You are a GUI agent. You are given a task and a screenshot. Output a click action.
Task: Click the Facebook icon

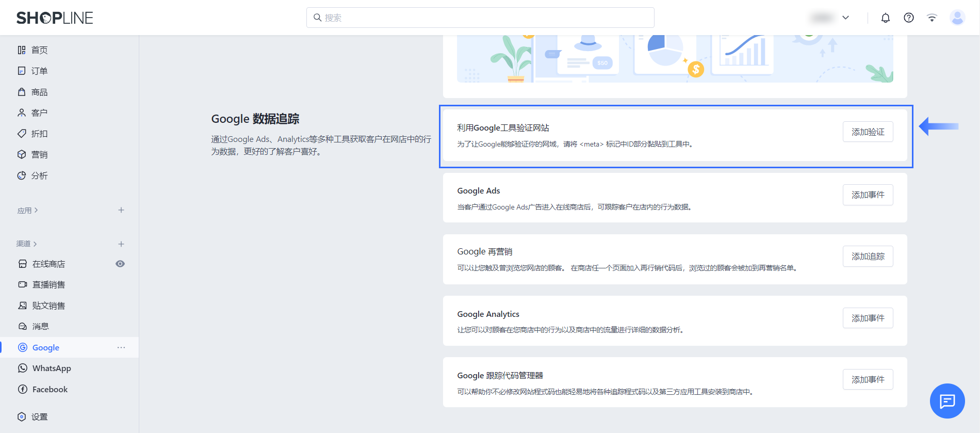pyautogui.click(x=23, y=389)
